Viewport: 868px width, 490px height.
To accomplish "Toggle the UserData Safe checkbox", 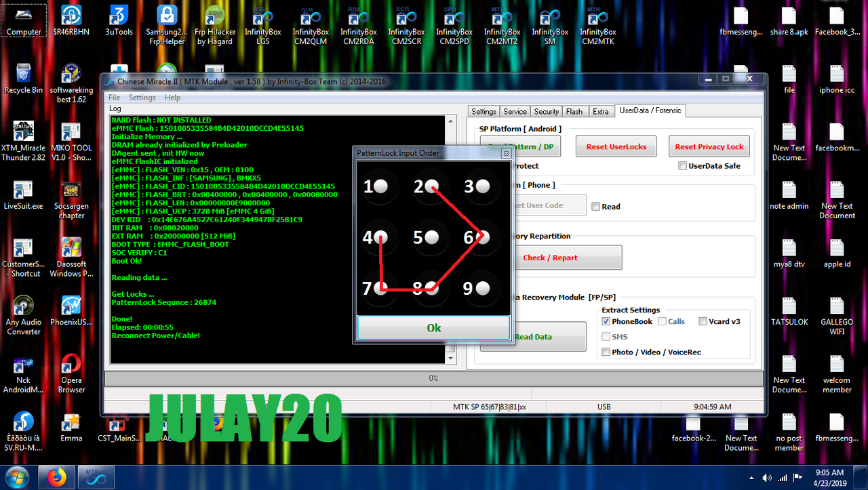I will 683,165.
